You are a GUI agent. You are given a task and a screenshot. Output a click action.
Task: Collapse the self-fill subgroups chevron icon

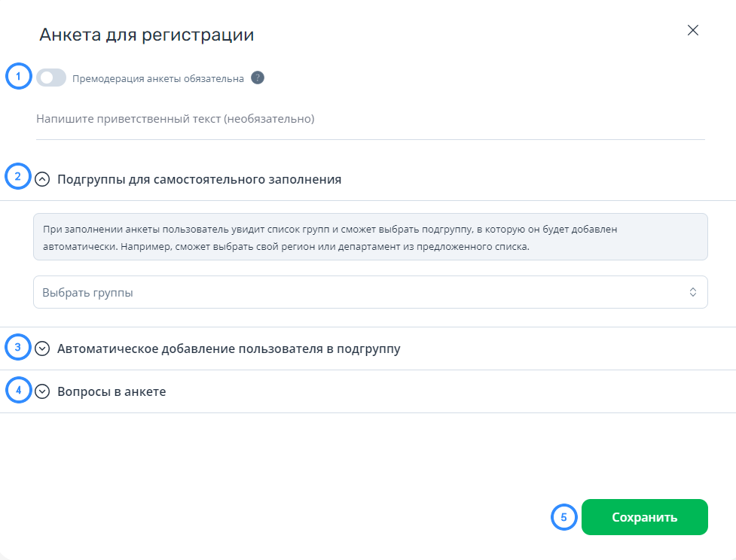42,179
